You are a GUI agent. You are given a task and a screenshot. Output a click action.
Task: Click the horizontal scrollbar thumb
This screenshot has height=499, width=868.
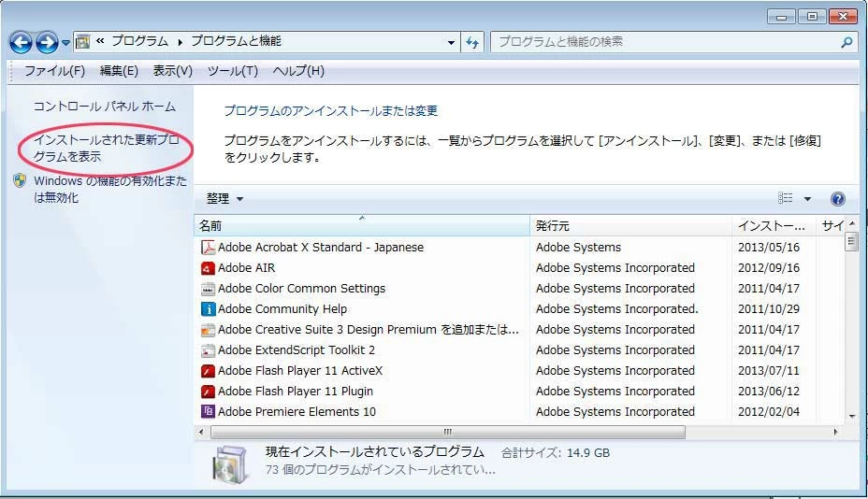point(448,432)
